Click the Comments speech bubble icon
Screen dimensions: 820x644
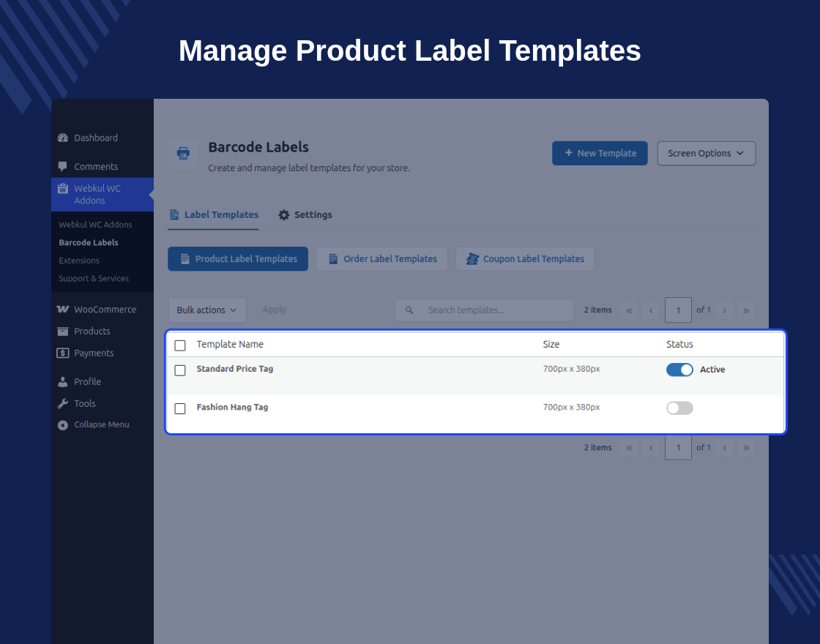(x=63, y=167)
